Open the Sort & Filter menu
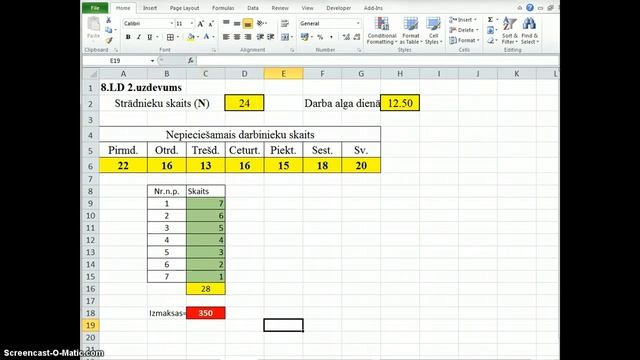 coord(509,30)
